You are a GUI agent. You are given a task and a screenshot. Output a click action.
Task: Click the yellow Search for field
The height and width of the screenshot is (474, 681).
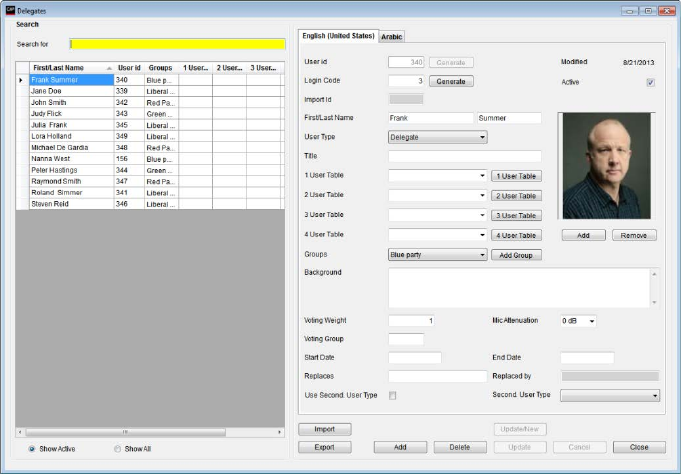click(x=177, y=44)
